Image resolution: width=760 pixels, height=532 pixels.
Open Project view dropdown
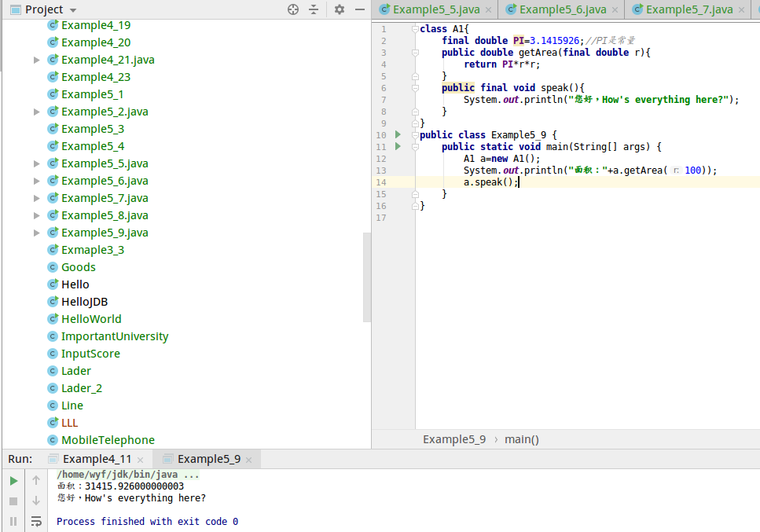[73, 10]
